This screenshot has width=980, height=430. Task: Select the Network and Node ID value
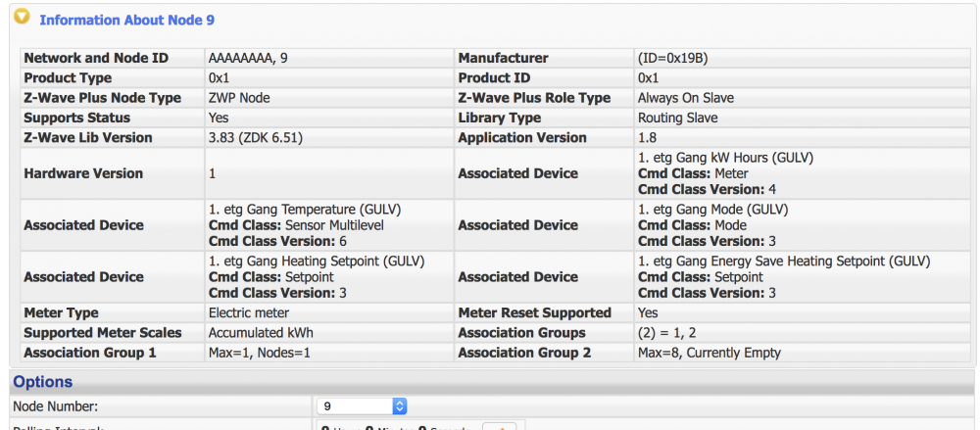(x=248, y=58)
